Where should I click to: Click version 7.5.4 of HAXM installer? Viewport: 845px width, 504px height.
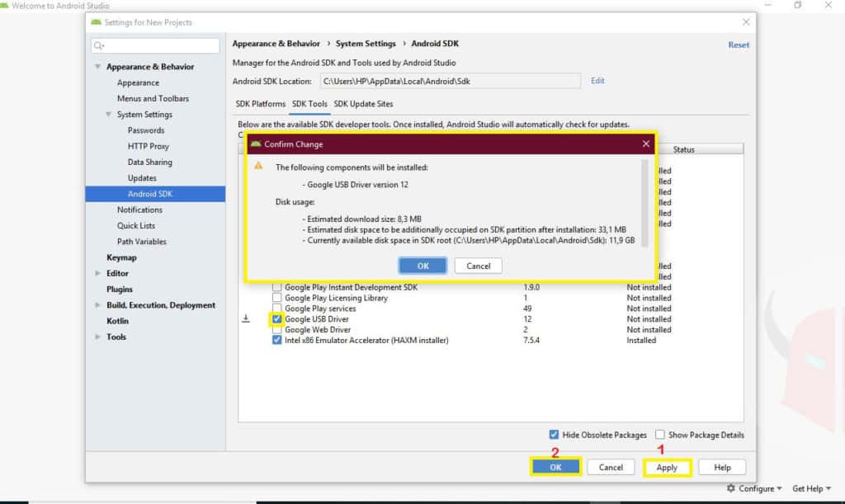[x=531, y=341]
